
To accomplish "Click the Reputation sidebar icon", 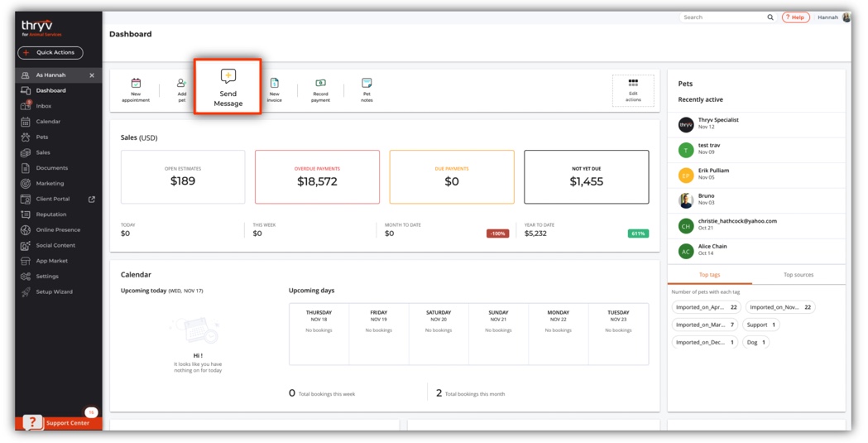I will (26, 214).
